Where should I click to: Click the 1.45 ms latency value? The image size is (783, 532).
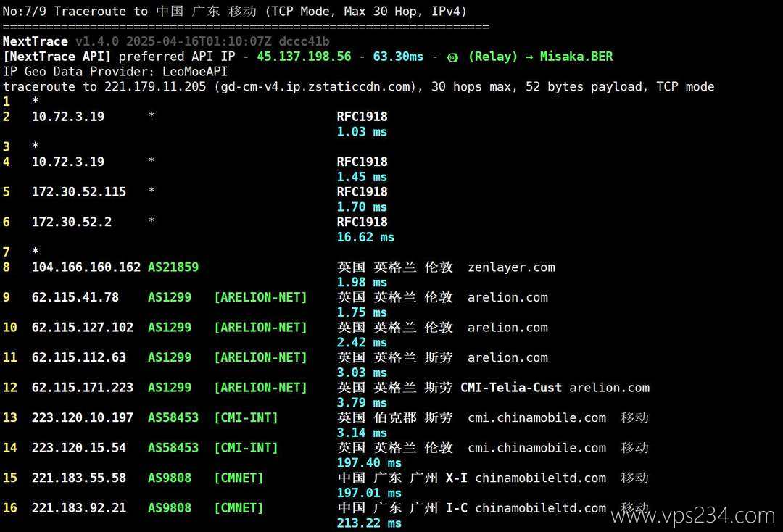coord(362,177)
